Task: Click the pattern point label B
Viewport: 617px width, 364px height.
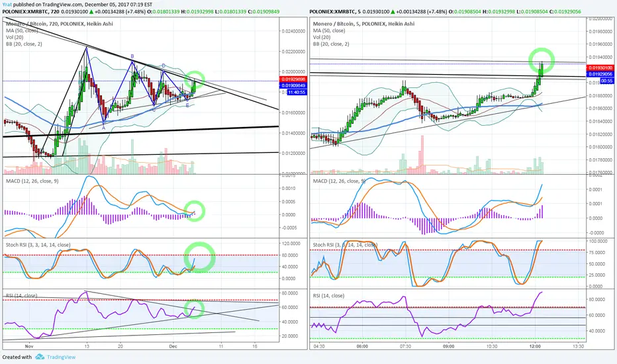Action: pos(132,56)
